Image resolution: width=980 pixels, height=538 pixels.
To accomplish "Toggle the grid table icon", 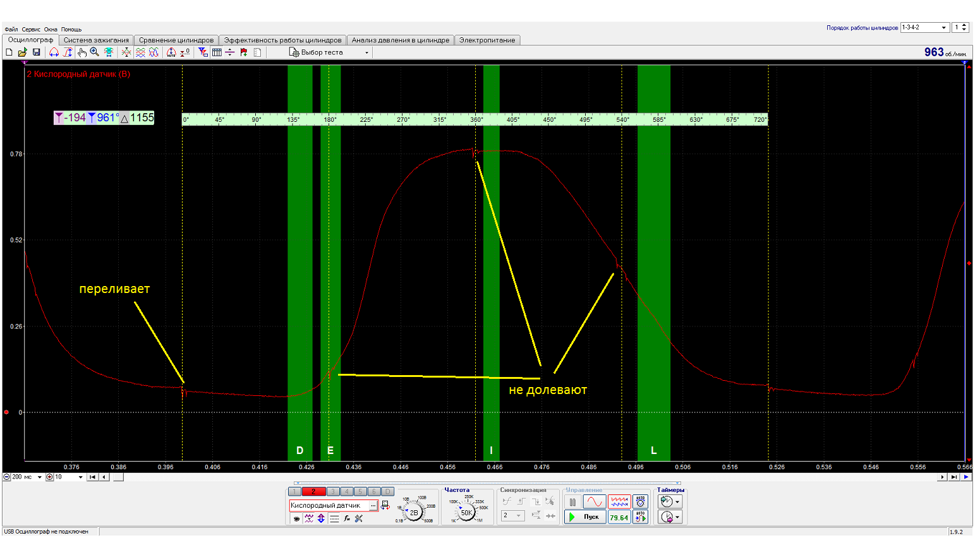I will point(217,52).
